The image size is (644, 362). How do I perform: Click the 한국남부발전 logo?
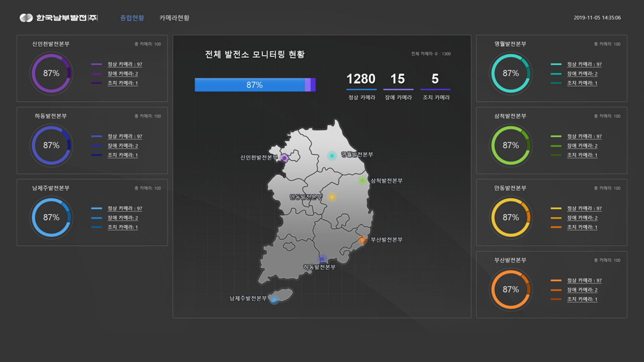coord(58,18)
